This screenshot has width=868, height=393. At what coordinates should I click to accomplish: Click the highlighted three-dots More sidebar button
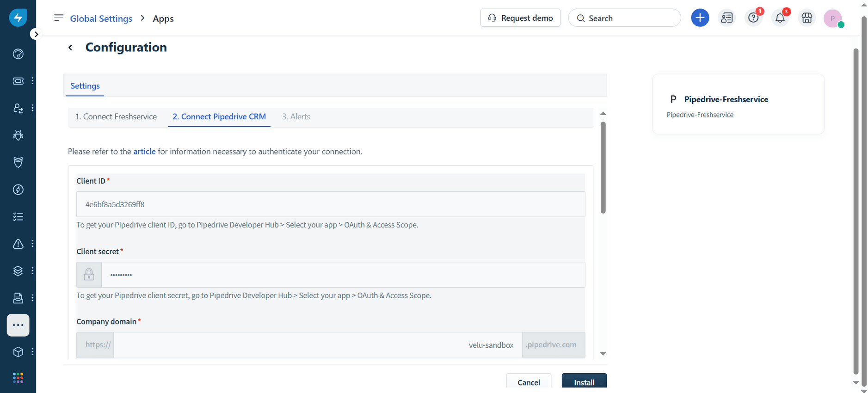(18, 325)
